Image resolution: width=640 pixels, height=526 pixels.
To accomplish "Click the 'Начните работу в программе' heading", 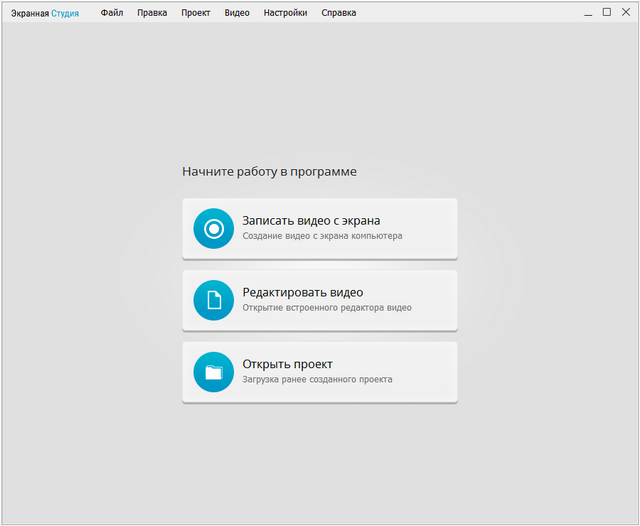I will click(x=269, y=172).
